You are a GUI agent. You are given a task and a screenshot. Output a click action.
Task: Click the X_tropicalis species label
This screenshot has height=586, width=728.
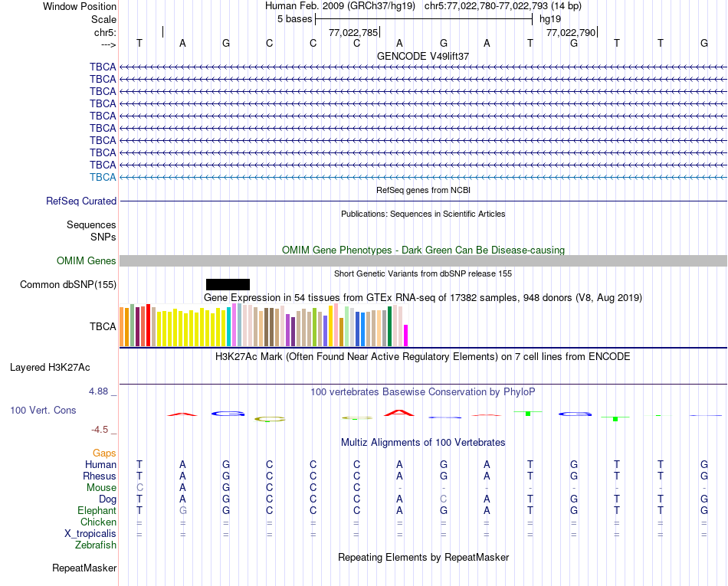click(90, 534)
